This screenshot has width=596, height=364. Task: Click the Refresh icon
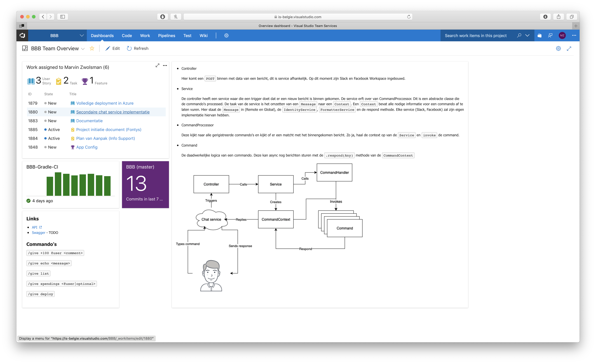point(129,48)
